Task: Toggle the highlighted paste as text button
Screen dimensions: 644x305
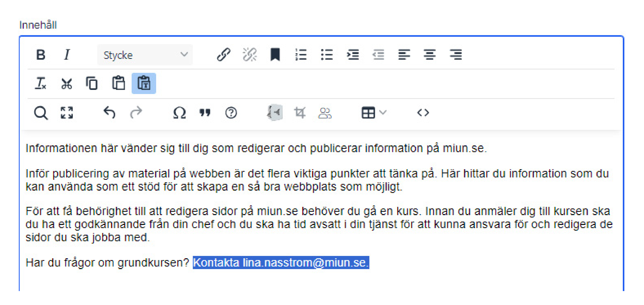Action: pos(144,83)
